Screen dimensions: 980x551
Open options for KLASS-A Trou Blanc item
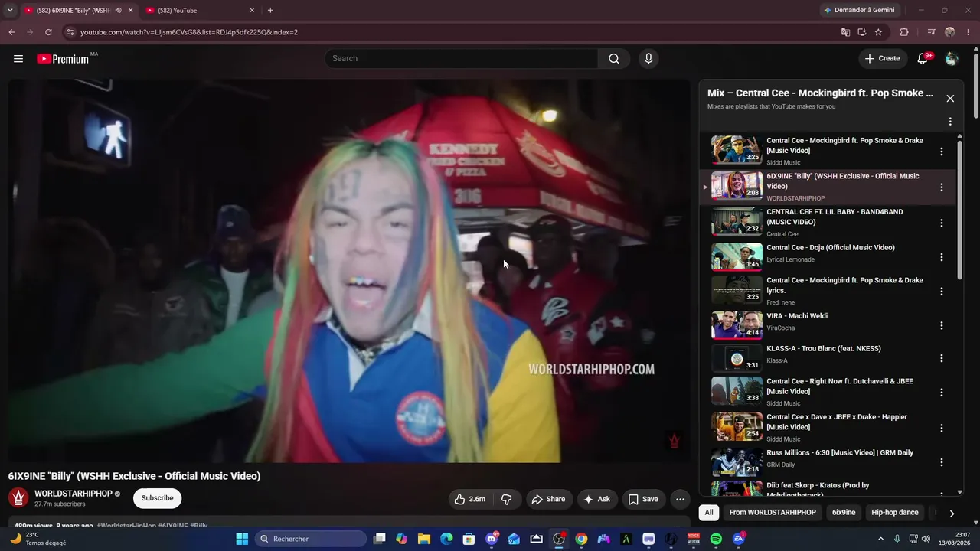coord(942,358)
